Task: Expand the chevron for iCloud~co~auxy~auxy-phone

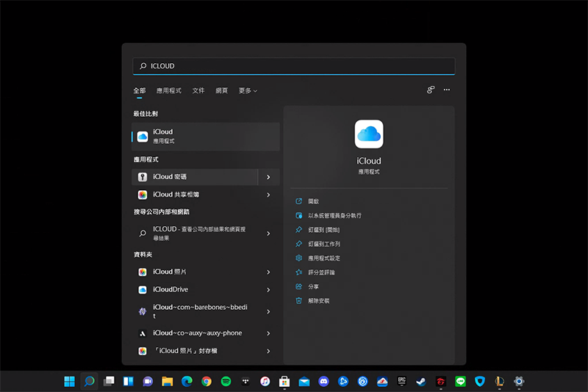Action: coord(268,333)
